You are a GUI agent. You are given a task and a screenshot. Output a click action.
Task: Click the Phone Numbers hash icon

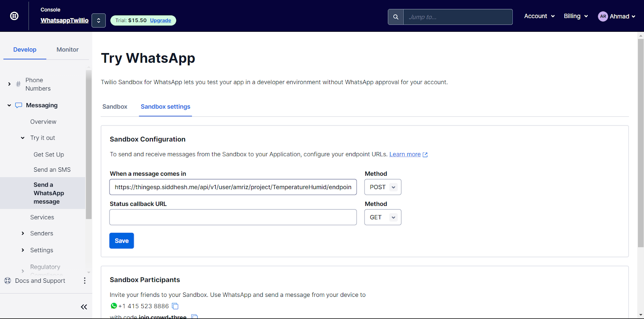(18, 84)
